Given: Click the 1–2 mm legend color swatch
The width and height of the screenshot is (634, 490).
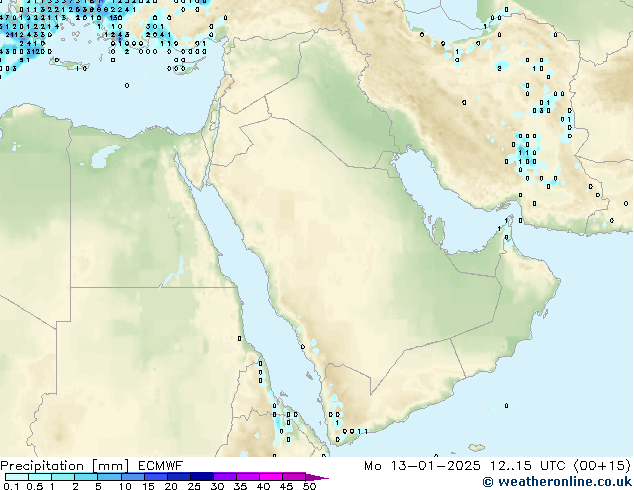Looking at the screenshot, I should coord(63,477).
